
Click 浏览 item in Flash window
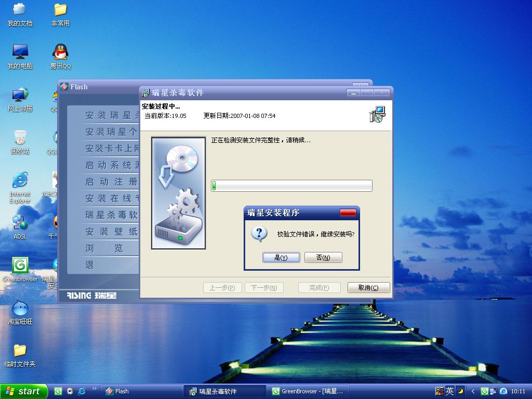(104, 248)
